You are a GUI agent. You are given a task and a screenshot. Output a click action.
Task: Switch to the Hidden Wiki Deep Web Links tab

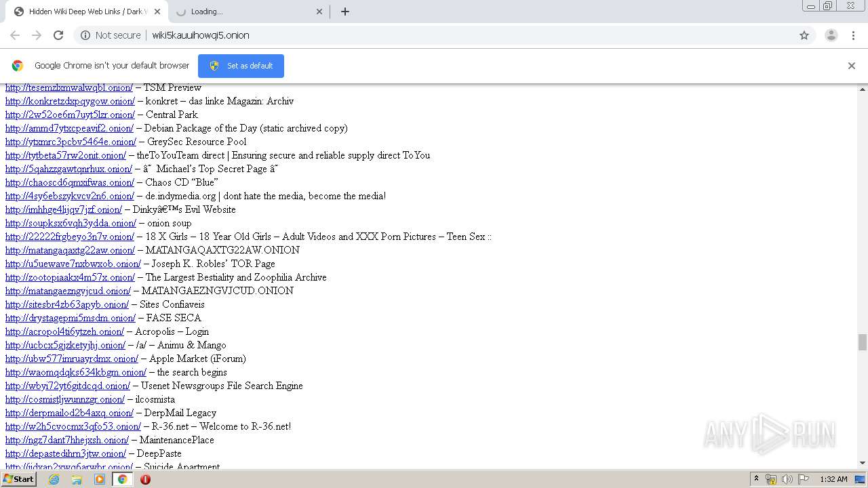87,12
